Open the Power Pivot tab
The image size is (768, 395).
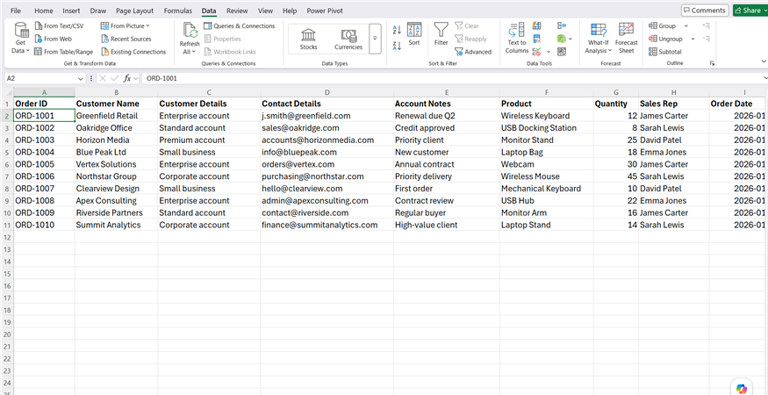[325, 10]
